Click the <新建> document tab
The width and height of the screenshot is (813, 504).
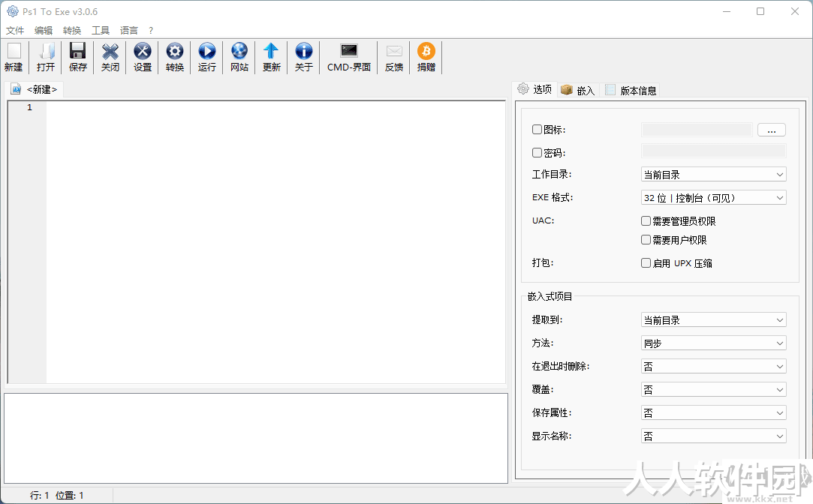pyautogui.click(x=35, y=89)
